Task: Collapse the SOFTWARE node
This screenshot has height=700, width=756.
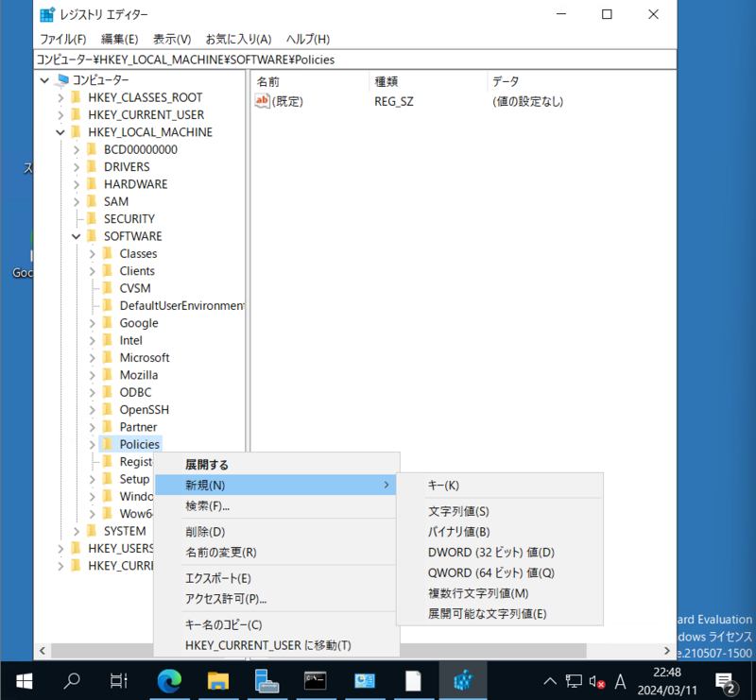Action: tap(77, 236)
